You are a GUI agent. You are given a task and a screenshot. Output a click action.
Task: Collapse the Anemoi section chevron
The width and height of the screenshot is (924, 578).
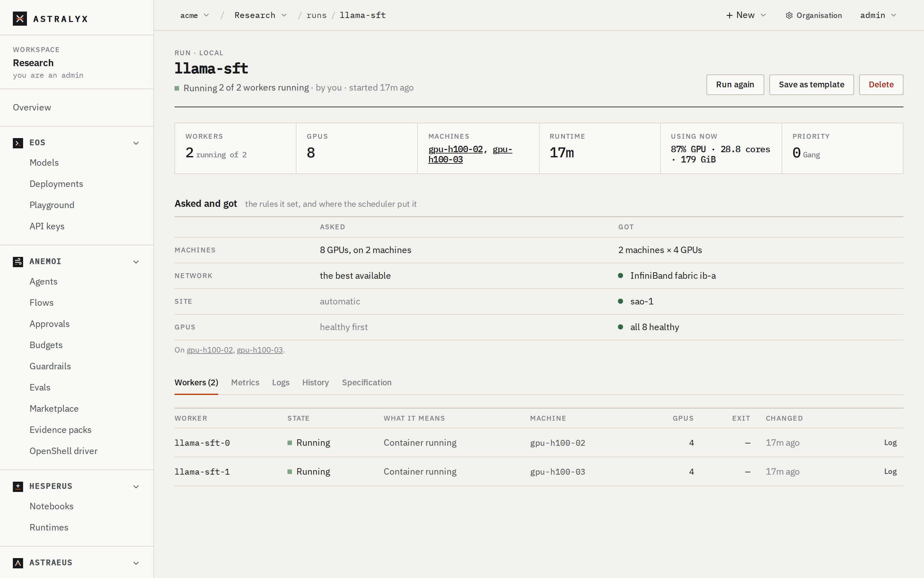pos(136,262)
